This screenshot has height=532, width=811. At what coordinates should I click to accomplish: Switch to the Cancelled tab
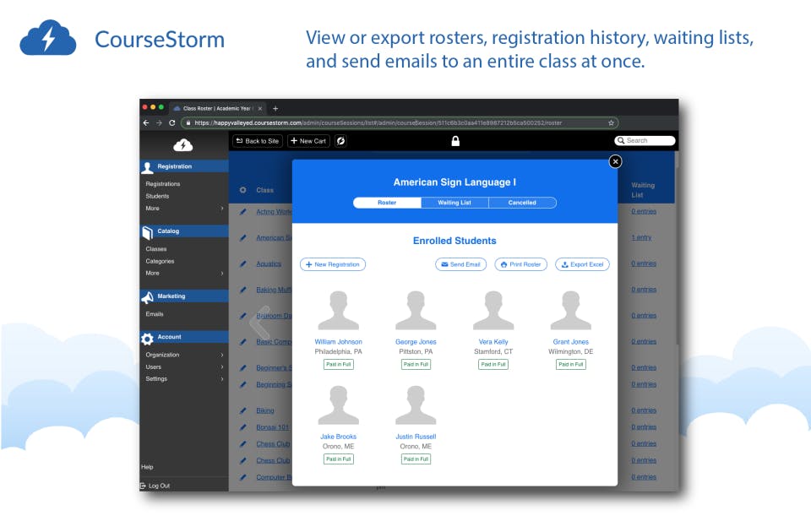[x=522, y=203]
